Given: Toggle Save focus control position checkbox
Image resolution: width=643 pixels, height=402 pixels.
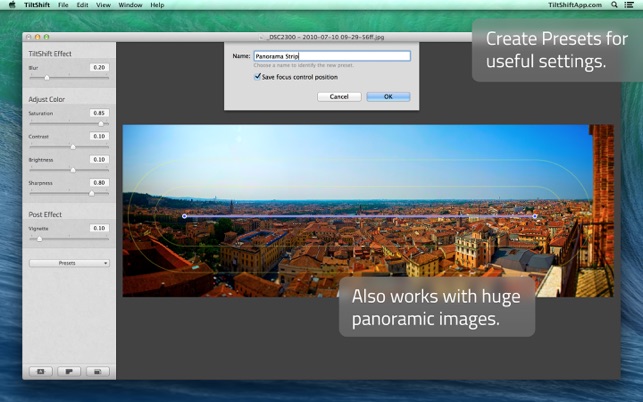Looking at the screenshot, I should (x=258, y=77).
